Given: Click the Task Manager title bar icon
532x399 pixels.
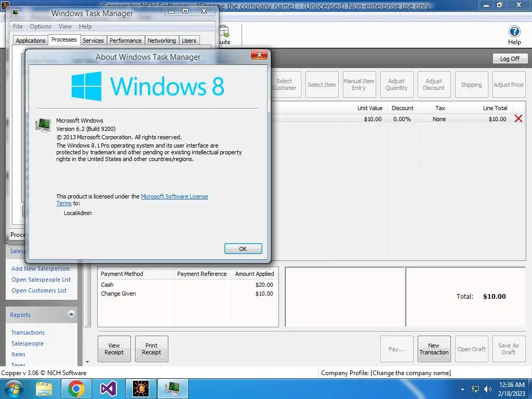Looking at the screenshot, I should (15, 13).
